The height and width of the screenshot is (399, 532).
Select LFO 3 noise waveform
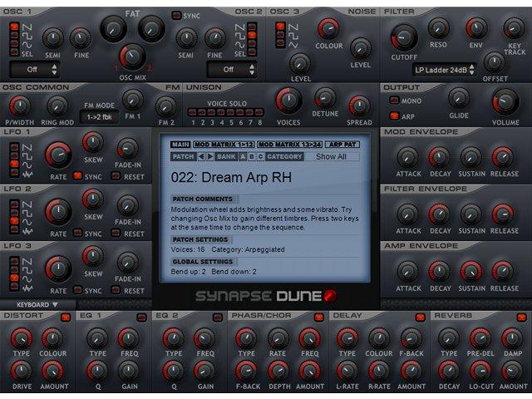[14, 287]
